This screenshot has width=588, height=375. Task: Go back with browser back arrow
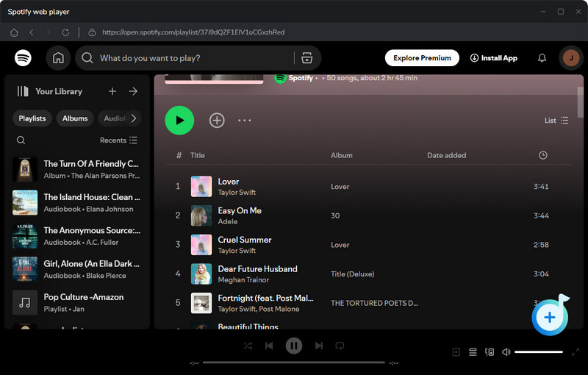(32, 32)
